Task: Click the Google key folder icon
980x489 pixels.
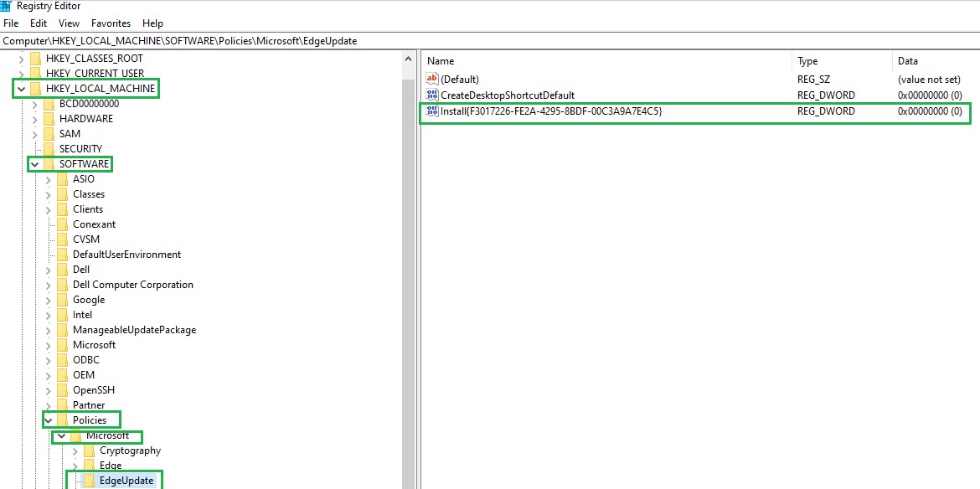Action: coord(62,300)
